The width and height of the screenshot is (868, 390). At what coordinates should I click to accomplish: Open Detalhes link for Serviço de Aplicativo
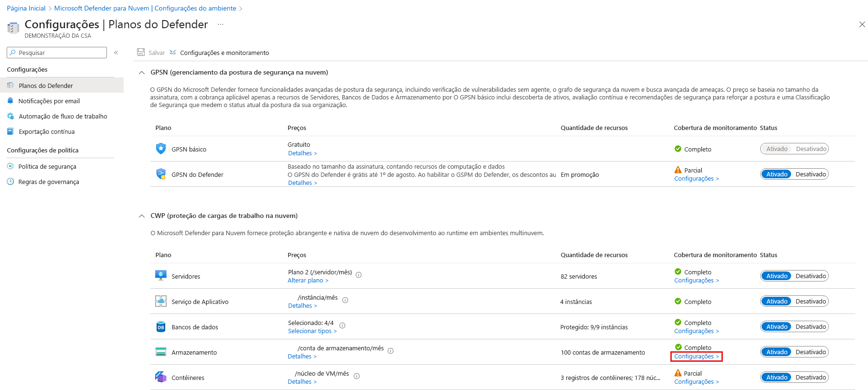[x=302, y=305]
